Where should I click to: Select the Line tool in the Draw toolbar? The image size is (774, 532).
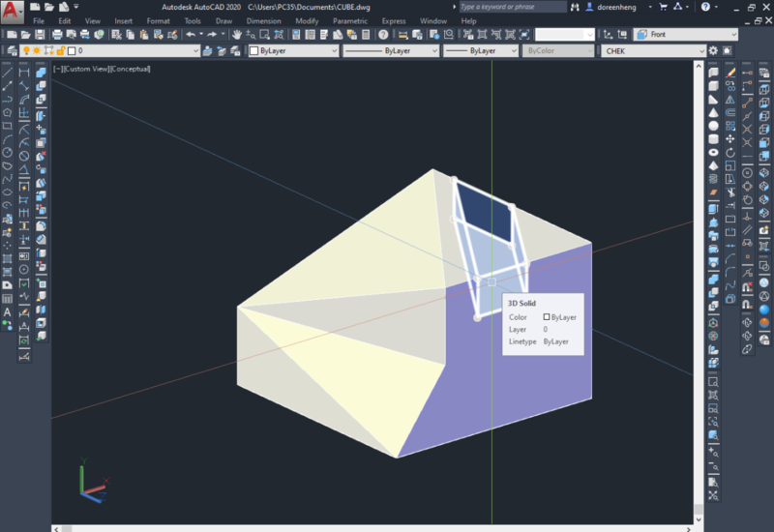coord(8,73)
